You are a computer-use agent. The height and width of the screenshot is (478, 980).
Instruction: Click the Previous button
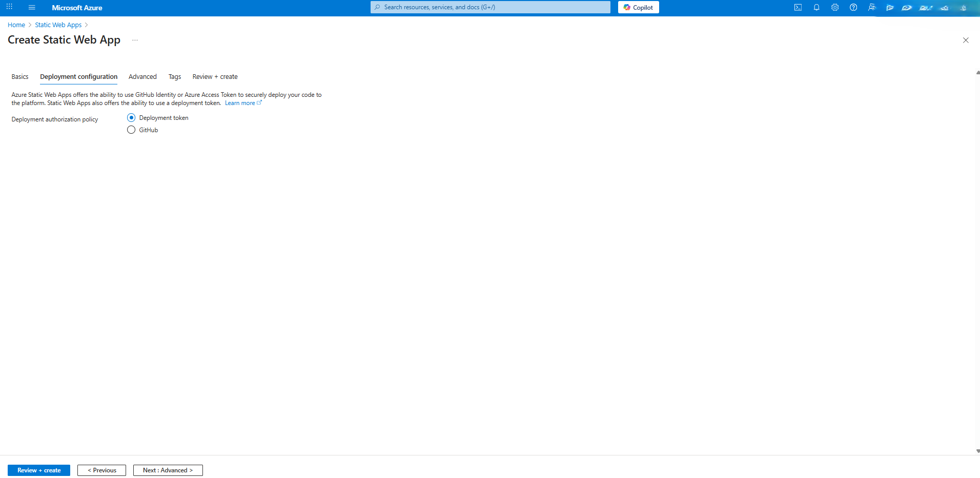tap(101, 470)
